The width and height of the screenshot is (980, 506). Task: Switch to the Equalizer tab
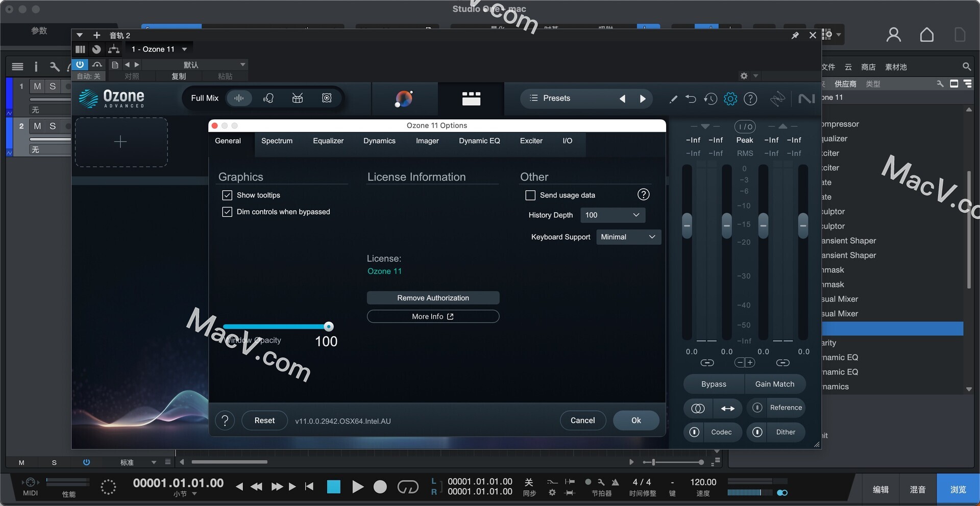328,141
